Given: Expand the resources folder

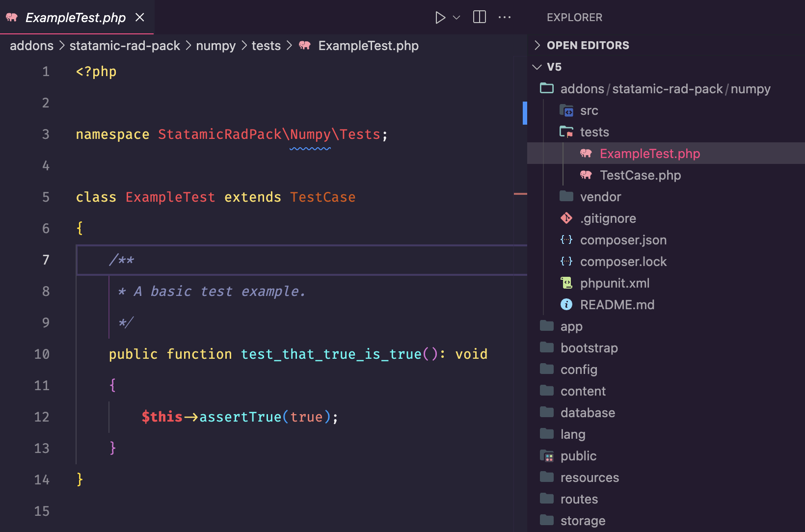Looking at the screenshot, I should point(666,477).
